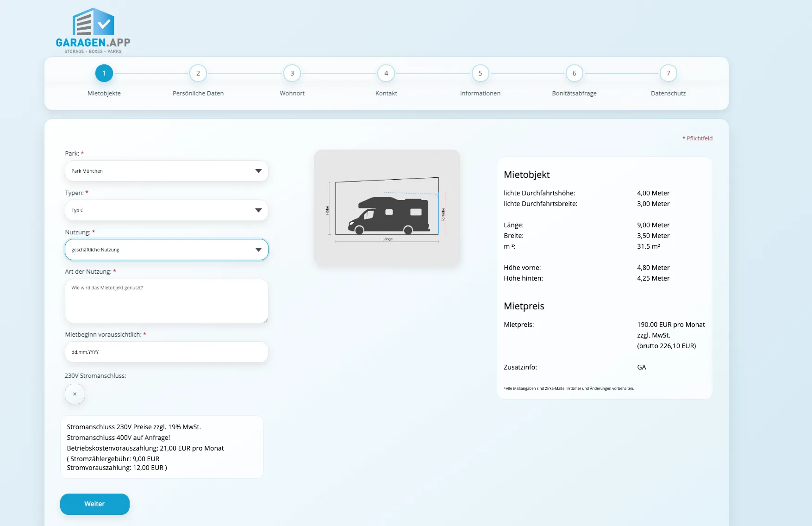This screenshot has height=526, width=812.
Task: Click the Mietobjekt heading in details panel
Action: pos(527,175)
